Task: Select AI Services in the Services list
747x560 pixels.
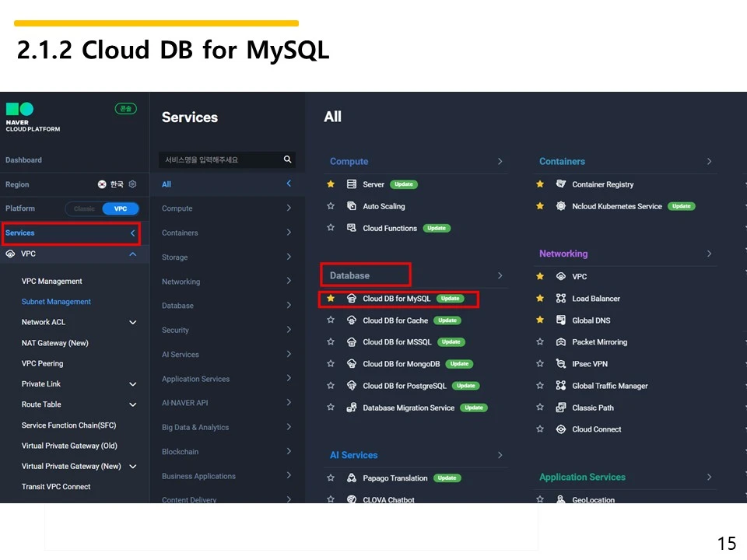Action: pyautogui.click(x=227, y=354)
